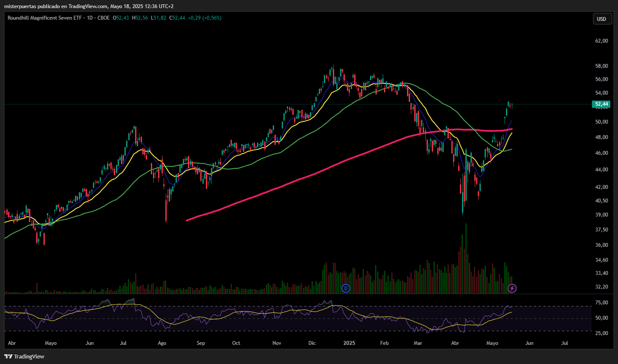This screenshot has width=618, height=364.
Task: Click the green 52,44 current price label
Action: [601, 104]
